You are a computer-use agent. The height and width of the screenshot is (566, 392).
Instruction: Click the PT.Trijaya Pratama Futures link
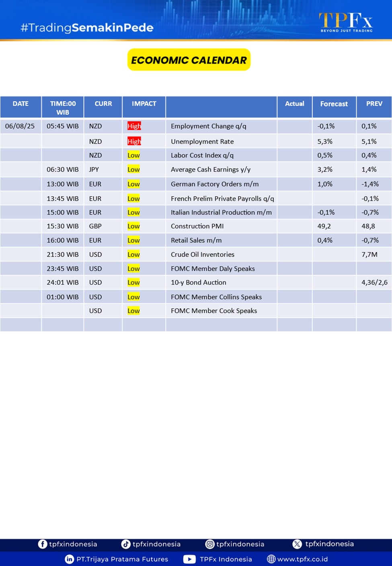click(122, 559)
